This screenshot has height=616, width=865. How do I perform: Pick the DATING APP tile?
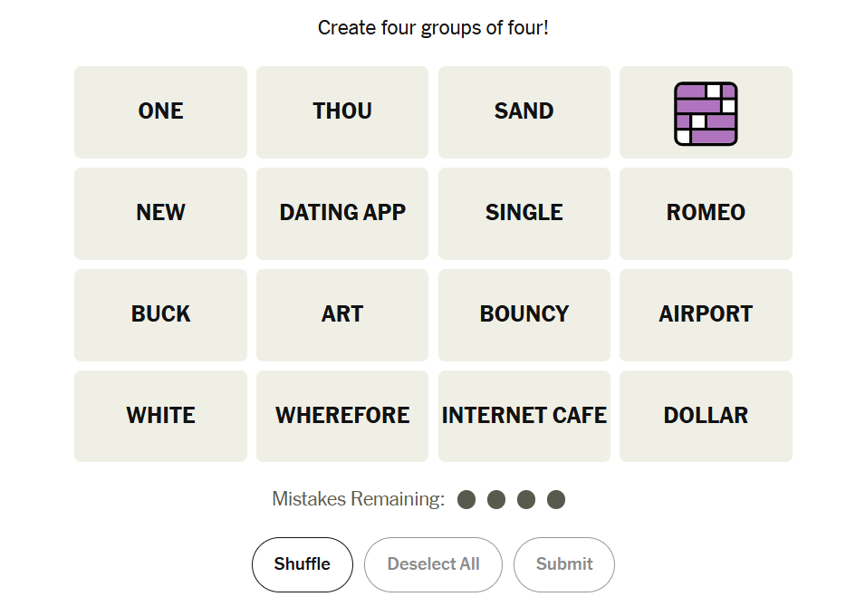click(342, 214)
